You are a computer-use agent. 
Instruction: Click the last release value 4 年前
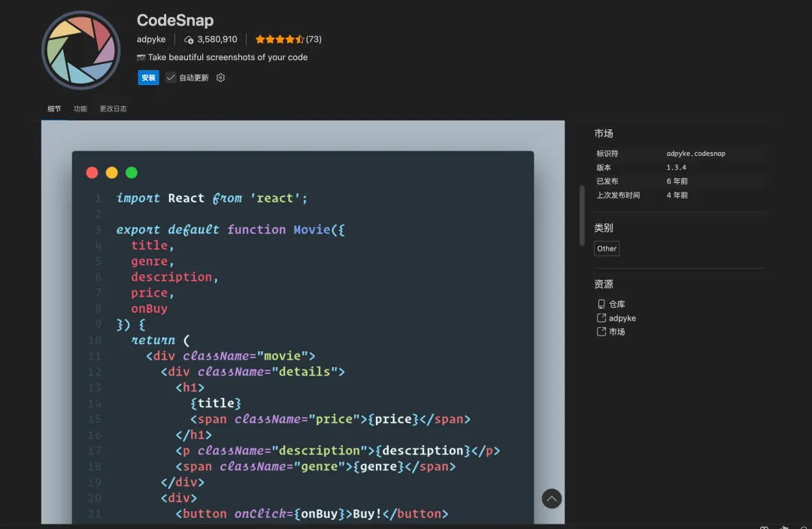click(x=677, y=196)
